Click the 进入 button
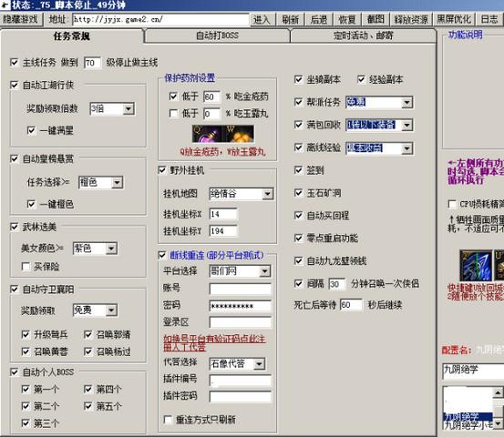This screenshot has height=437, width=504. 262,19
